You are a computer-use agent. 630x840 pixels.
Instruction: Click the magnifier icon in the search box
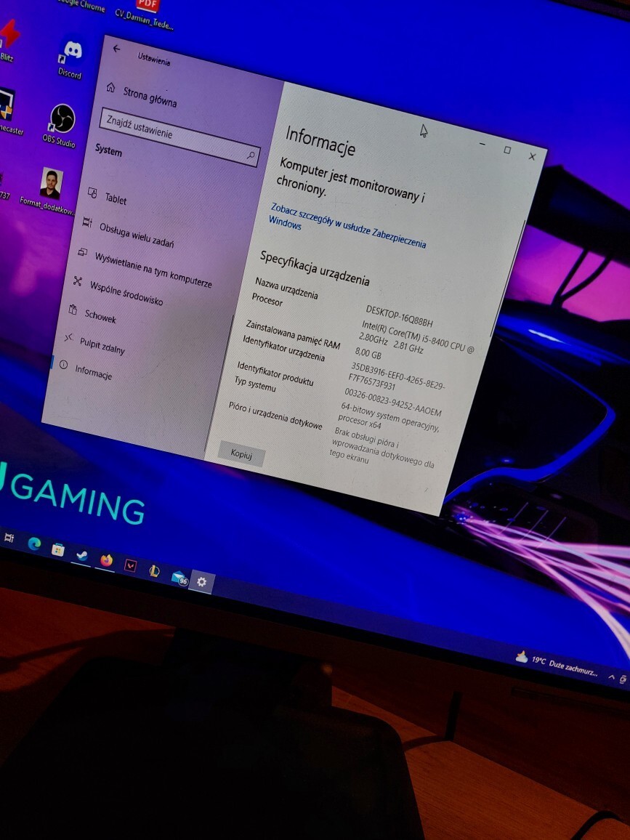[x=251, y=156]
